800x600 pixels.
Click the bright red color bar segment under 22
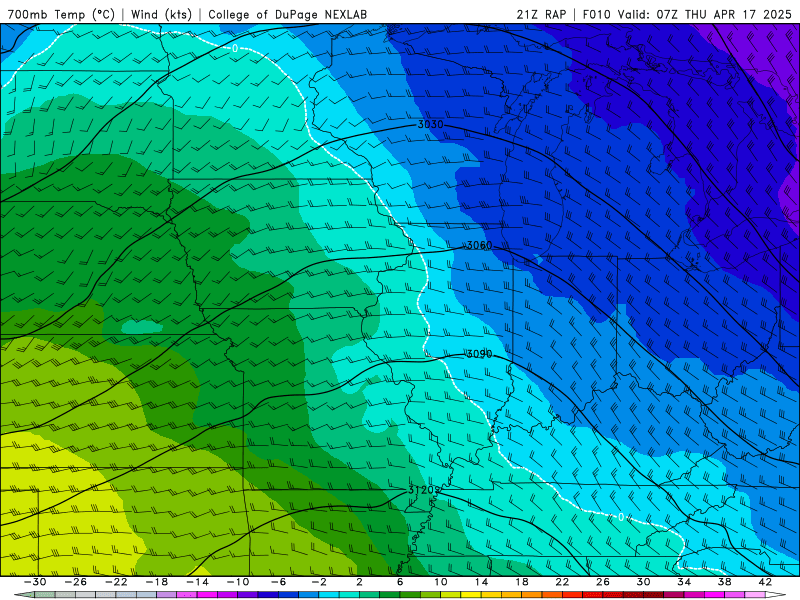click(x=572, y=595)
